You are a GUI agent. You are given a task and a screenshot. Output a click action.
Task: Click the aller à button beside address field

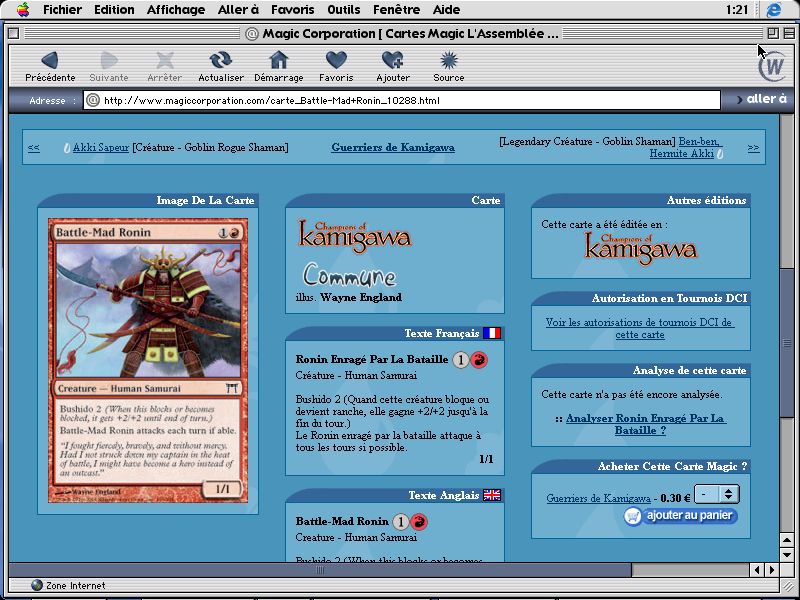762,99
